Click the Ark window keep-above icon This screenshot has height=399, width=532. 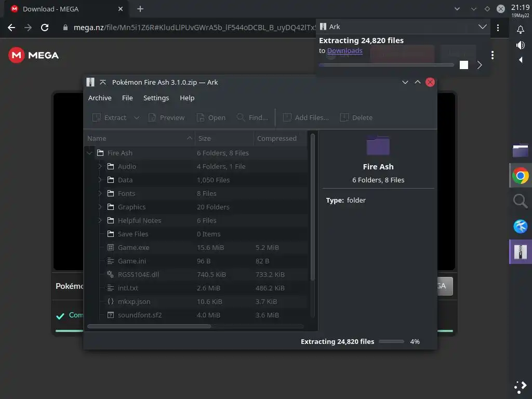click(x=103, y=82)
